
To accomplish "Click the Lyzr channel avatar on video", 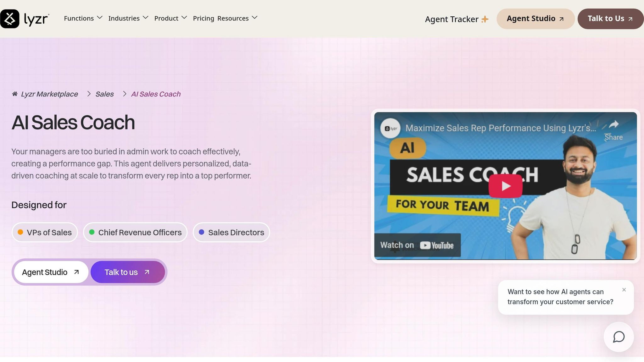I will 390,128.
